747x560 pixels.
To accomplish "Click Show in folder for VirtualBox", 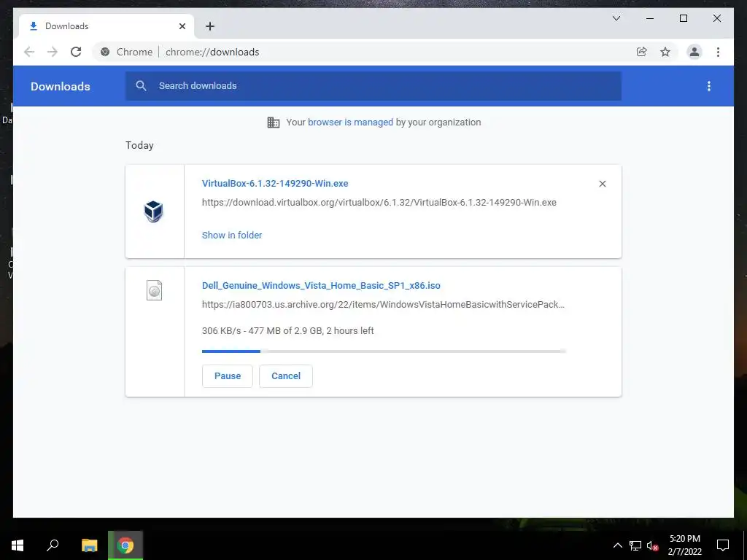I will [232, 236].
